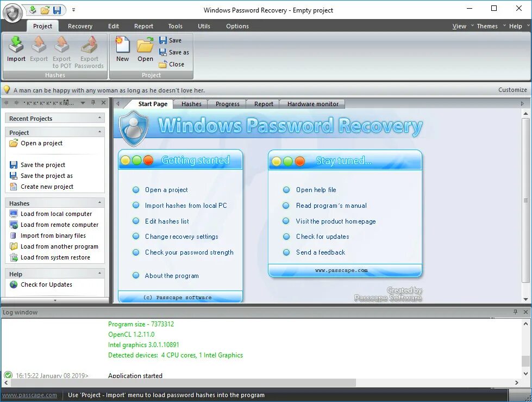The width and height of the screenshot is (532, 402).
Task: Open the Progress document tab
Action: (227, 104)
